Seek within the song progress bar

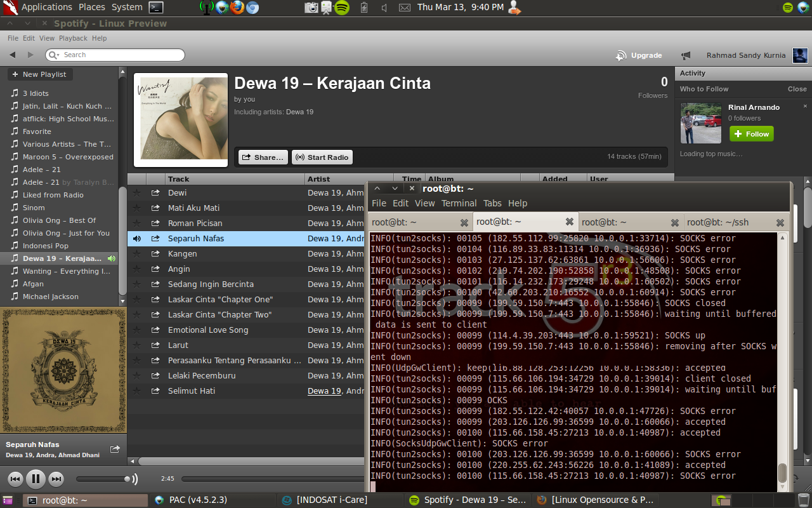[273, 479]
